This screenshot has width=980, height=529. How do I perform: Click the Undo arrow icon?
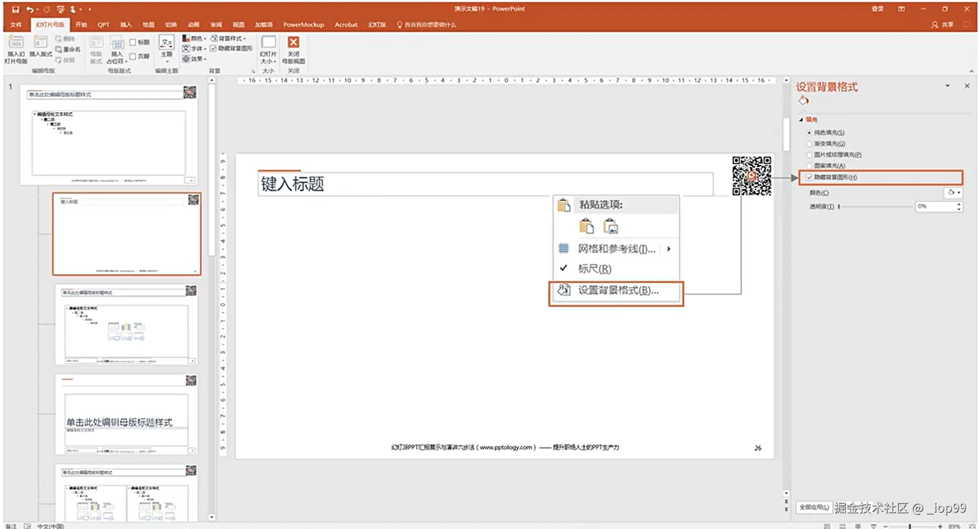(x=30, y=9)
